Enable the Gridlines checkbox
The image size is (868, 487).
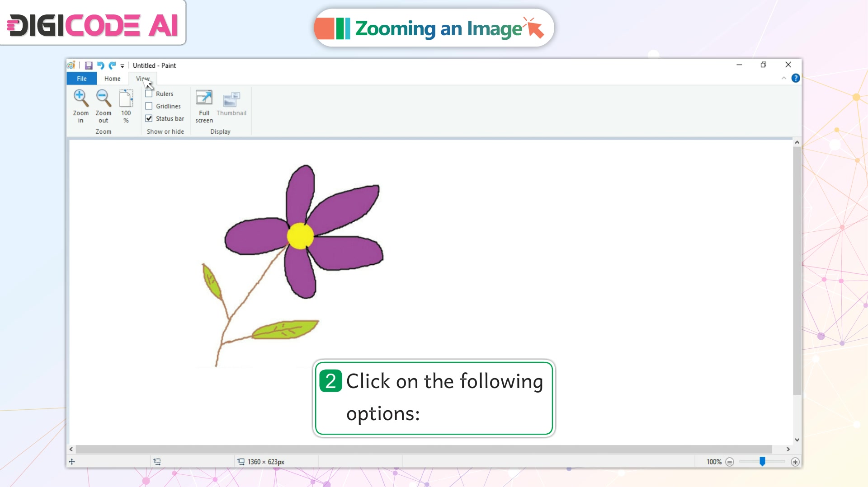point(149,106)
